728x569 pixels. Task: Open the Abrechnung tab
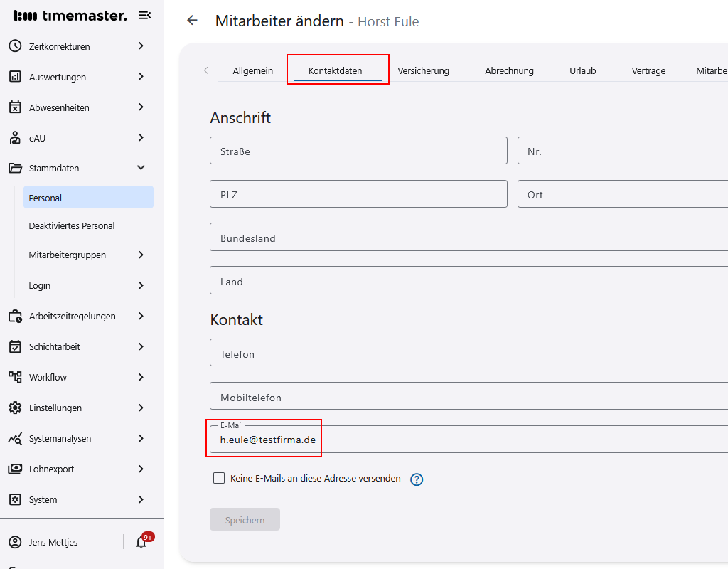tap(509, 71)
